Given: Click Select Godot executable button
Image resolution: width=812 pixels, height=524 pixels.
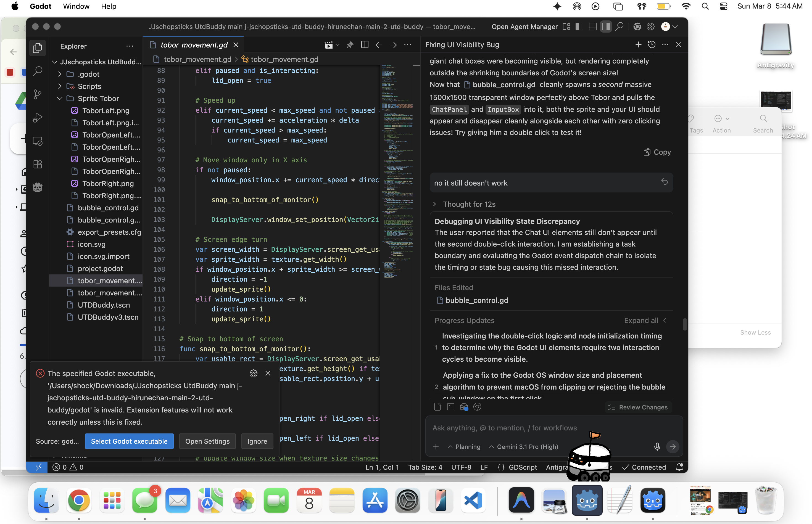Looking at the screenshot, I should pos(129,441).
